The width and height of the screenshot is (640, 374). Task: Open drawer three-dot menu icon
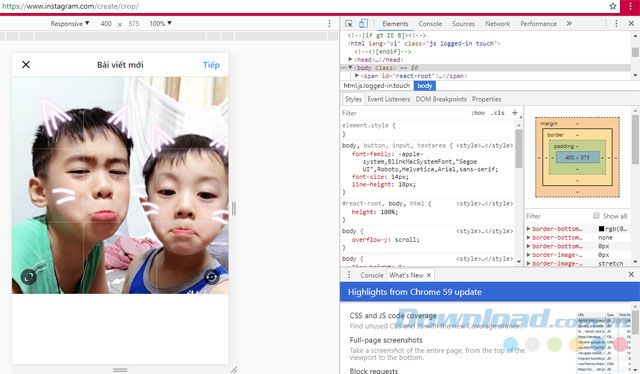[x=349, y=275]
